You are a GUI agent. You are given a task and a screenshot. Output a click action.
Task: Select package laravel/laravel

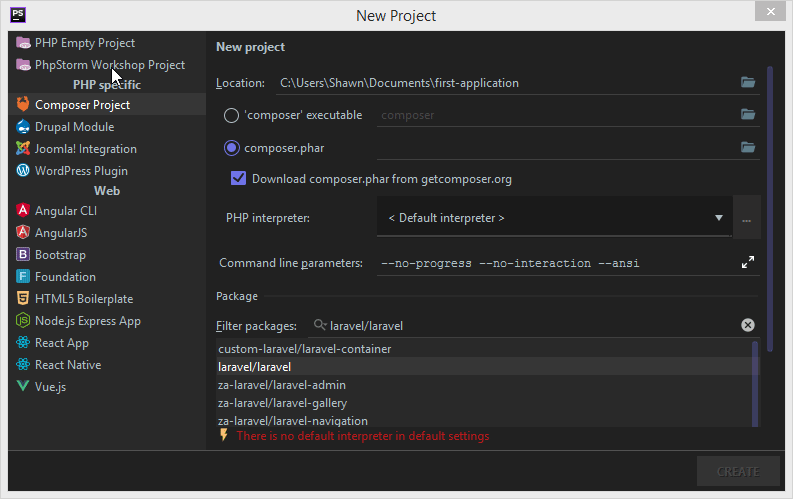[484, 367]
